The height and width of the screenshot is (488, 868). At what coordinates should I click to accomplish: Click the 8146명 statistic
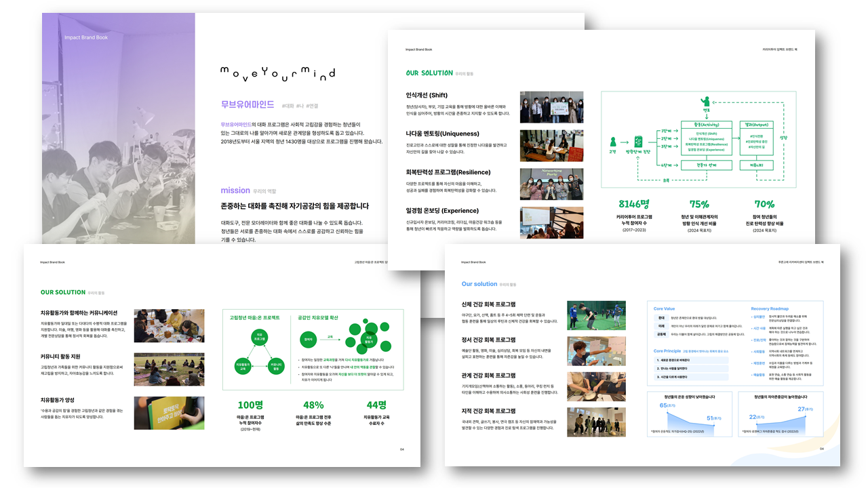point(634,204)
